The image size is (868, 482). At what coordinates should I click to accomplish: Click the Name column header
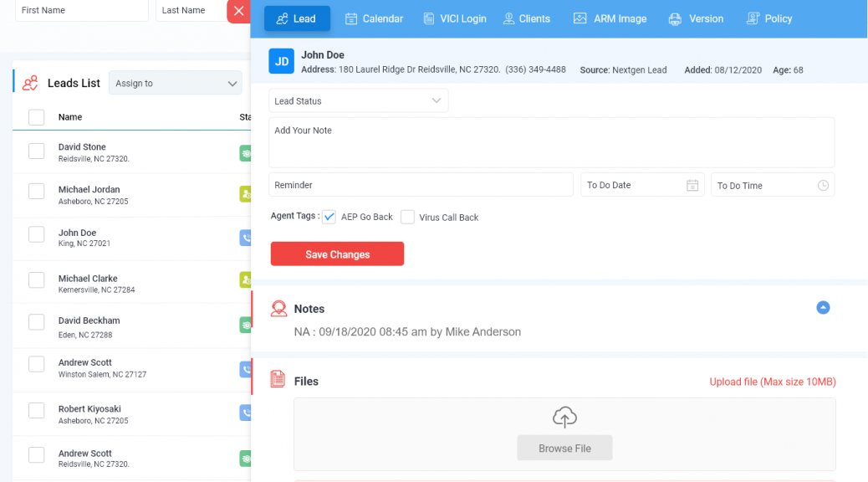[x=70, y=117]
